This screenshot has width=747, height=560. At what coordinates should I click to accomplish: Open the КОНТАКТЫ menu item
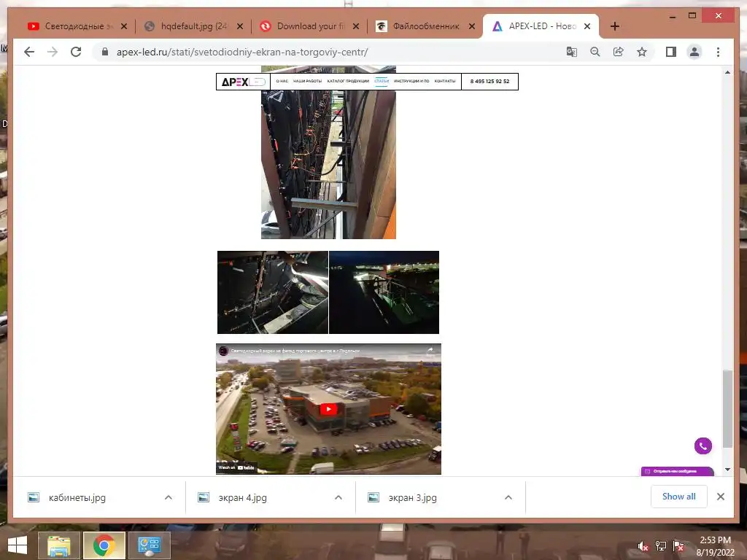[445, 82]
